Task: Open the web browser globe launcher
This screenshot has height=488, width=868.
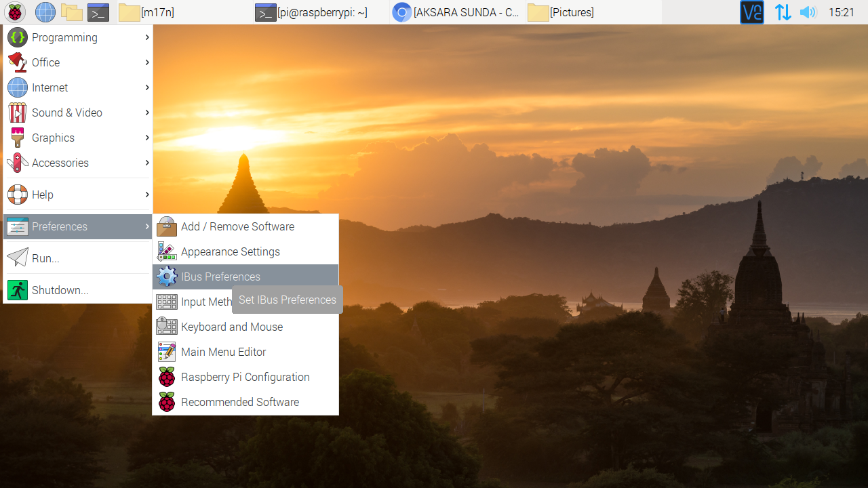Action: (45, 12)
